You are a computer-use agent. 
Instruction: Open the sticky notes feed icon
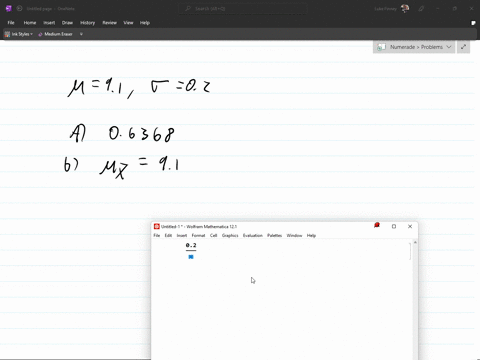point(473,23)
